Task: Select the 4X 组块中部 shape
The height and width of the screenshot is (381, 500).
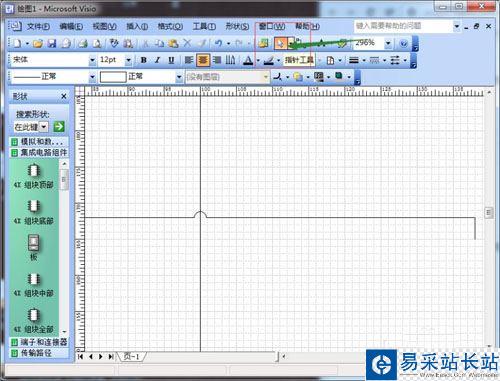Action: coord(33,285)
